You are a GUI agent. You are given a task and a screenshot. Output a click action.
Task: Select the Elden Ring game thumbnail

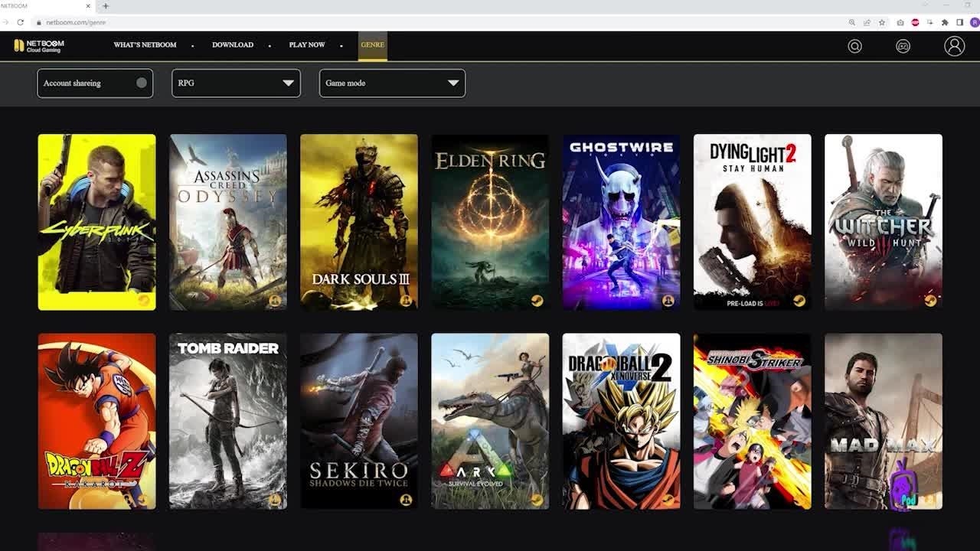490,222
